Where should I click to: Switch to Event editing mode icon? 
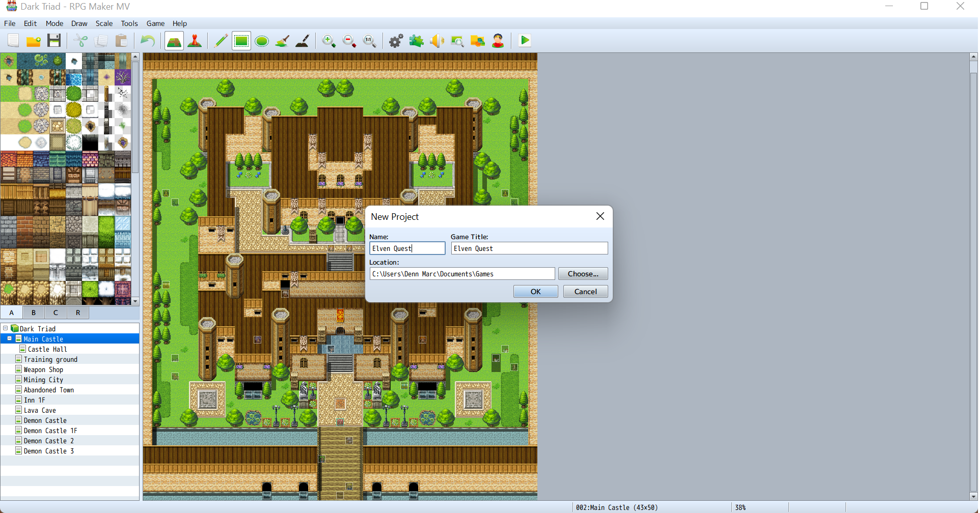coord(195,41)
